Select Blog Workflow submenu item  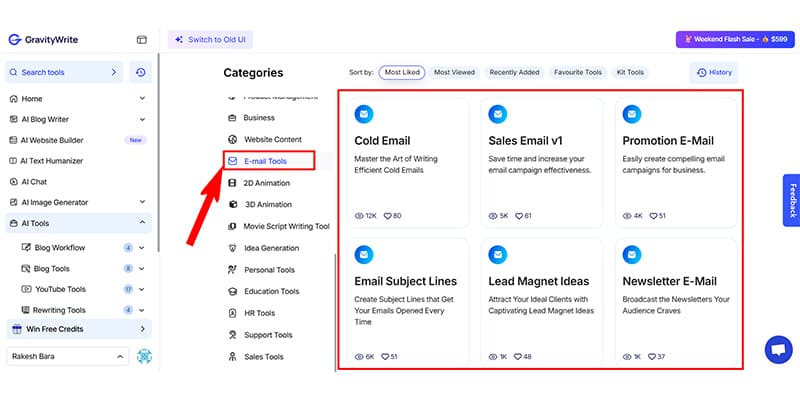point(60,248)
